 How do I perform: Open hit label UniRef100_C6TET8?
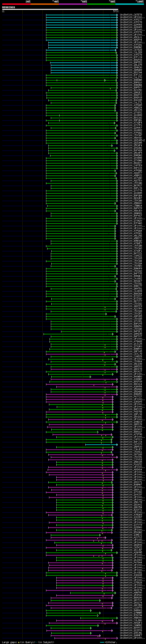131,15
